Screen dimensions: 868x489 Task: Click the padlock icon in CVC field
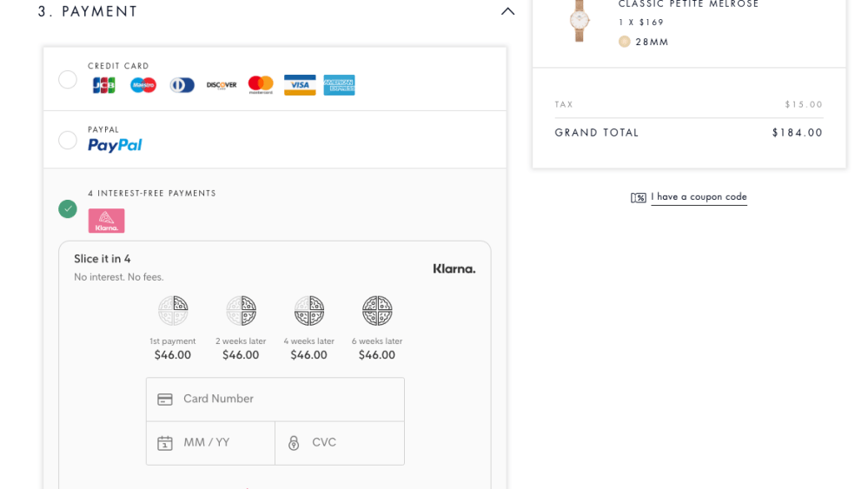click(294, 443)
